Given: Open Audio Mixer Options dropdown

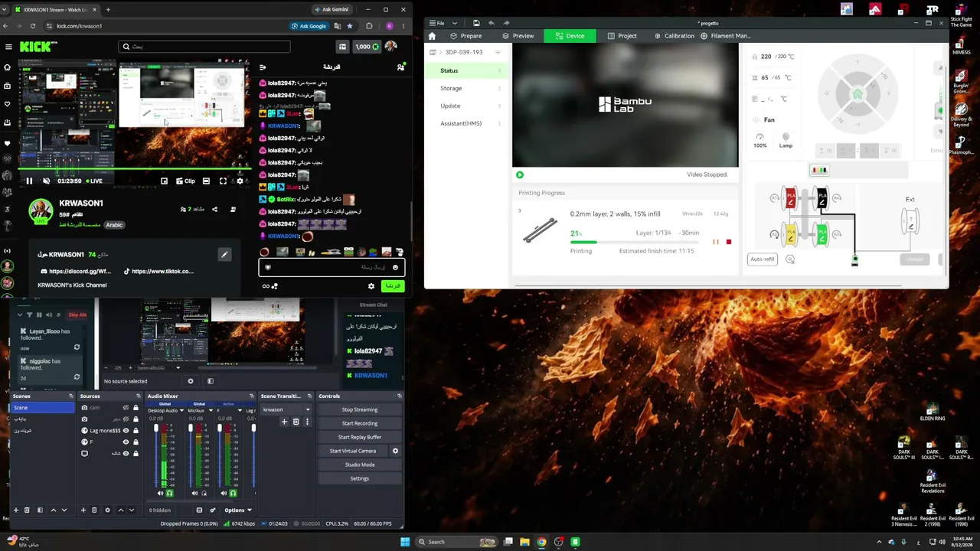Looking at the screenshot, I should click(x=238, y=510).
